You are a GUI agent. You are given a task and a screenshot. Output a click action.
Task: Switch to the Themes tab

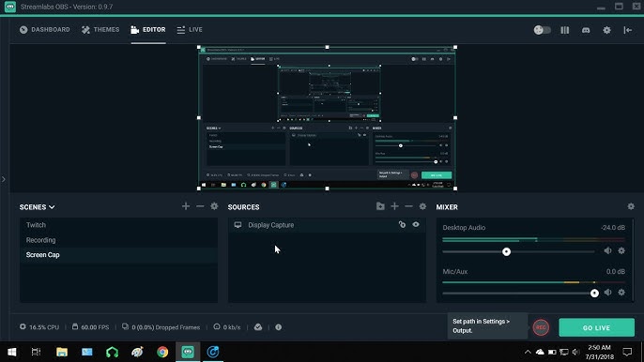[100, 30]
